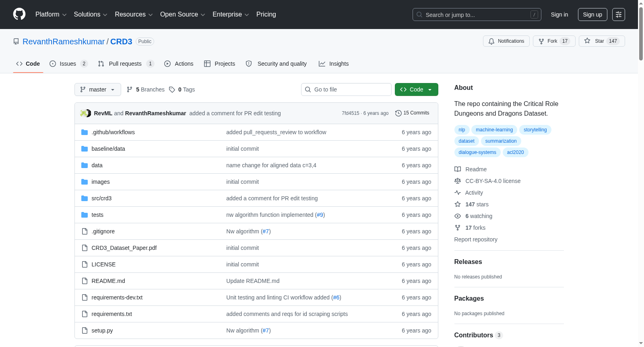Focus the Go to file field
644x347 pixels.
click(346, 89)
